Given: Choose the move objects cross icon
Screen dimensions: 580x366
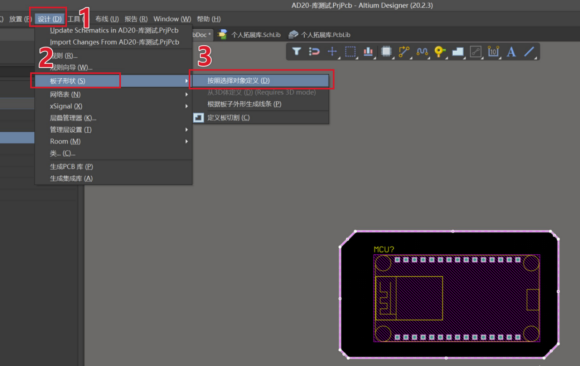Looking at the screenshot, I should point(332,51).
